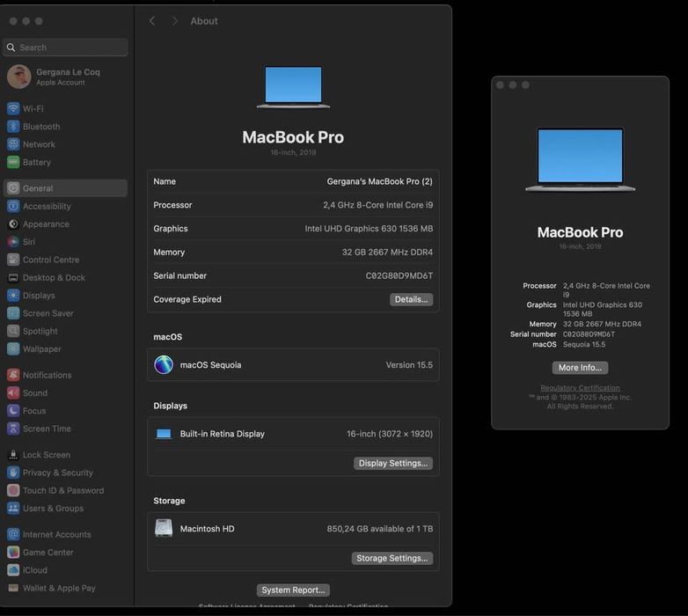Click Graphics value Intel UHD 630

tap(369, 229)
